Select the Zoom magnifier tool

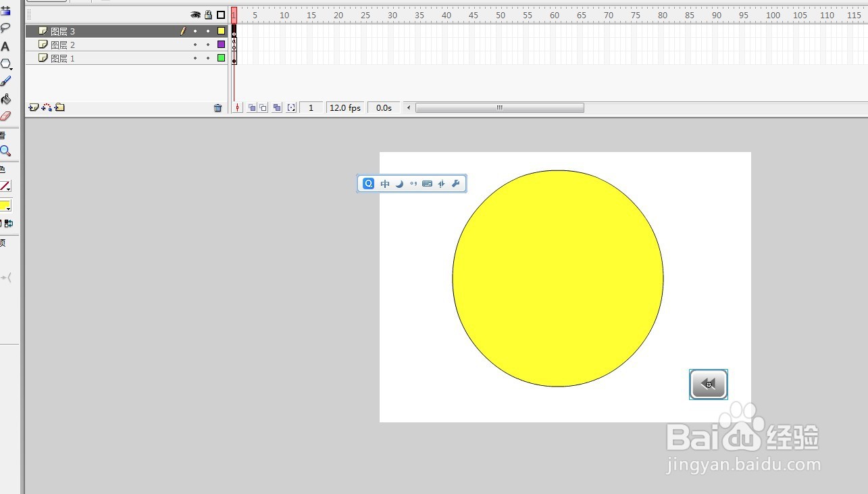click(5, 151)
